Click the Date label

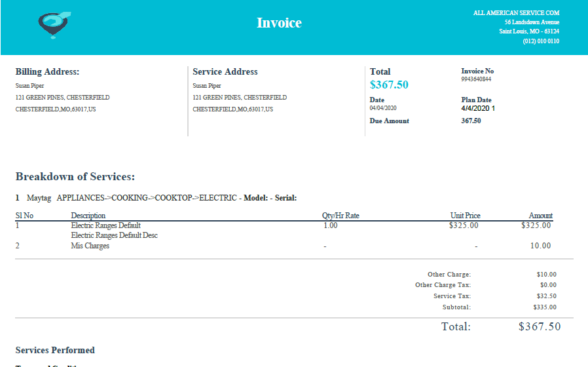[x=377, y=100]
